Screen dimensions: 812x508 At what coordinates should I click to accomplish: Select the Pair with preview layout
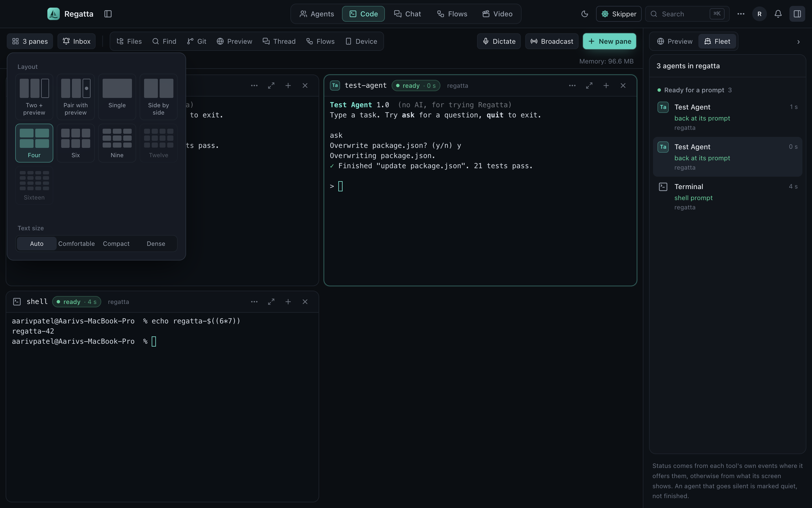(x=76, y=97)
